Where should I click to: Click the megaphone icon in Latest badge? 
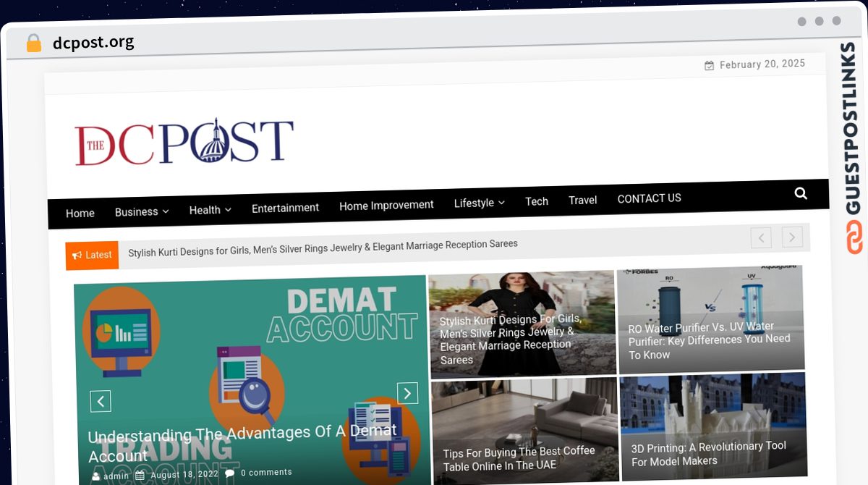pyautogui.click(x=77, y=256)
